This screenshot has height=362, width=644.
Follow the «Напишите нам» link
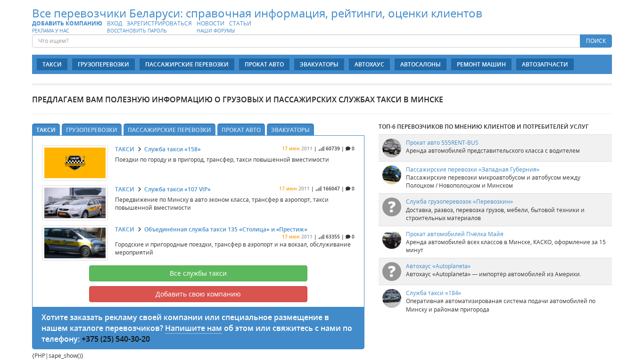click(x=193, y=329)
